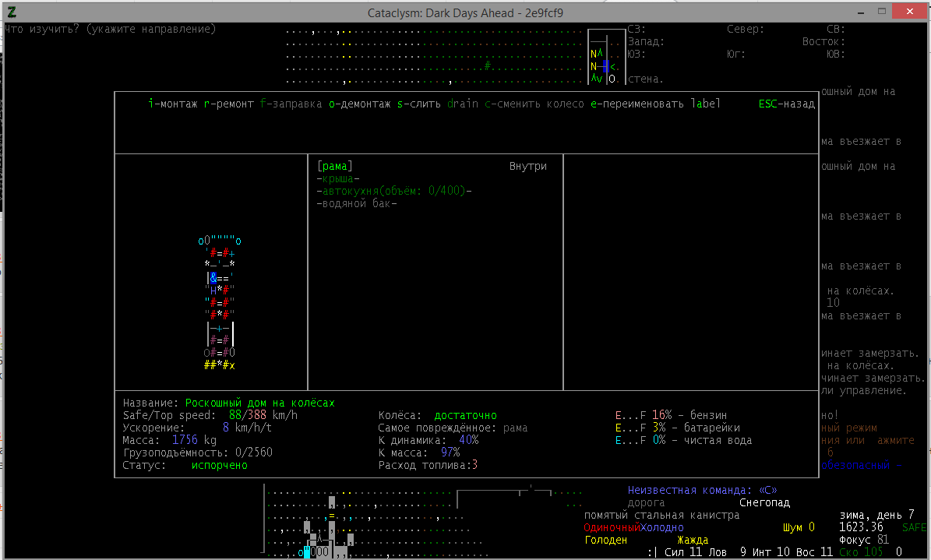Screen dimensions: 931x560
Task: Click the Одиночный fire mode indicator
Action: click(612, 528)
